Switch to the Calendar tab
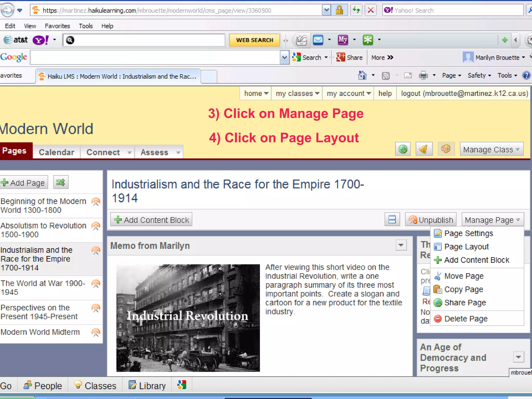This screenshot has height=399, width=532. pyautogui.click(x=57, y=152)
